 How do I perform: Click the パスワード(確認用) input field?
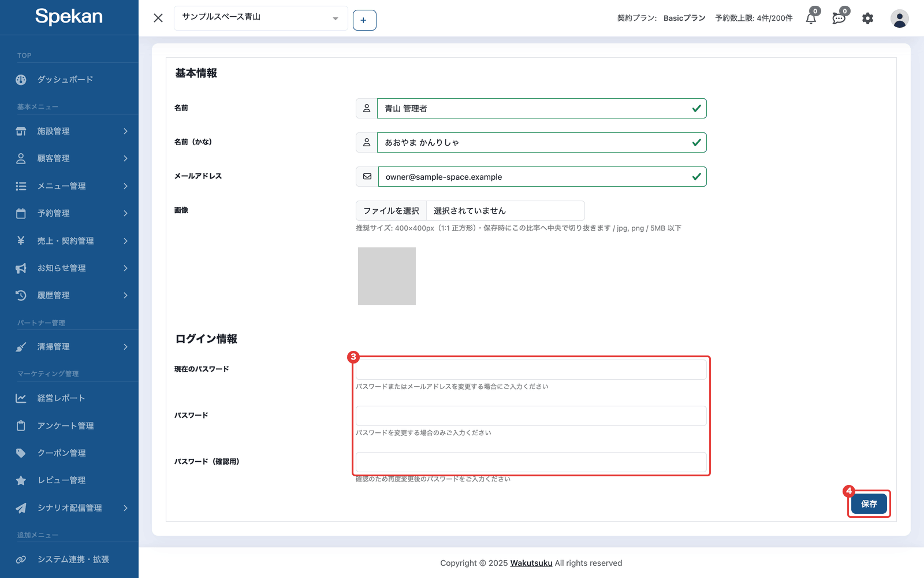click(531, 462)
